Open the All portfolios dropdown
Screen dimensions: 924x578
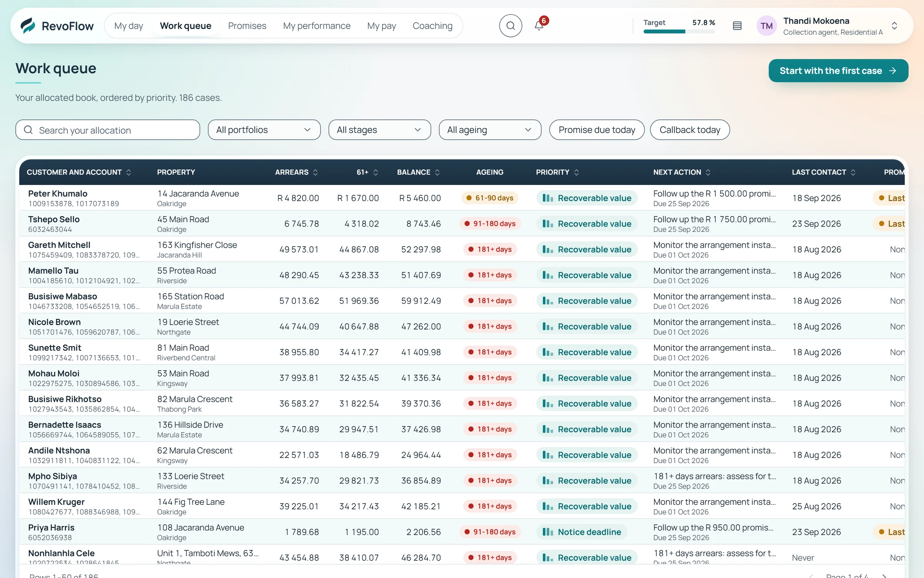pyautogui.click(x=264, y=130)
